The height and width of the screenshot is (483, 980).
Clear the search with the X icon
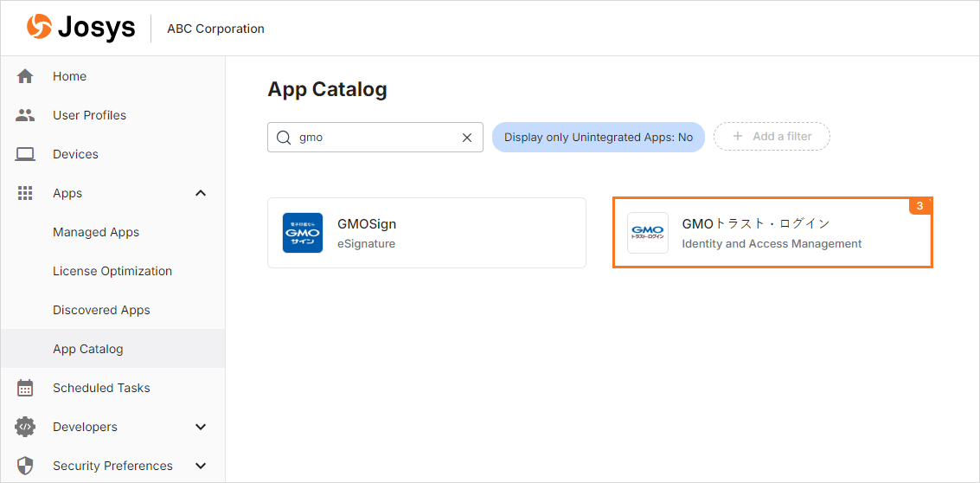[466, 138]
